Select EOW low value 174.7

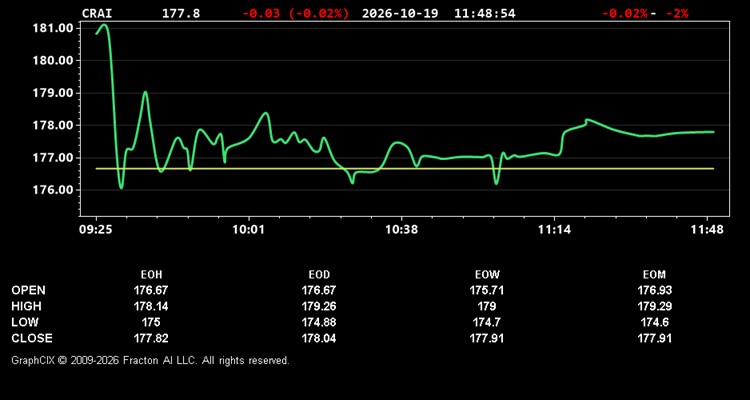coord(487,322)
